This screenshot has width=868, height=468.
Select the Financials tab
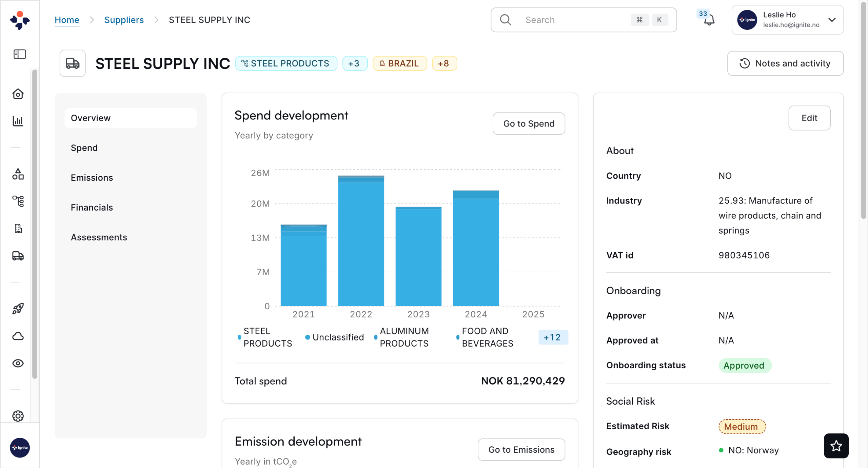point(92,208)
